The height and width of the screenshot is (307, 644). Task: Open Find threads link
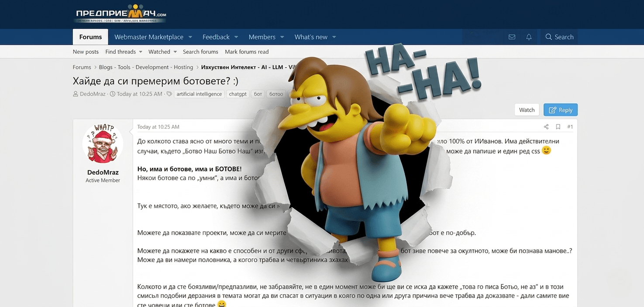[x=121, y=51]
